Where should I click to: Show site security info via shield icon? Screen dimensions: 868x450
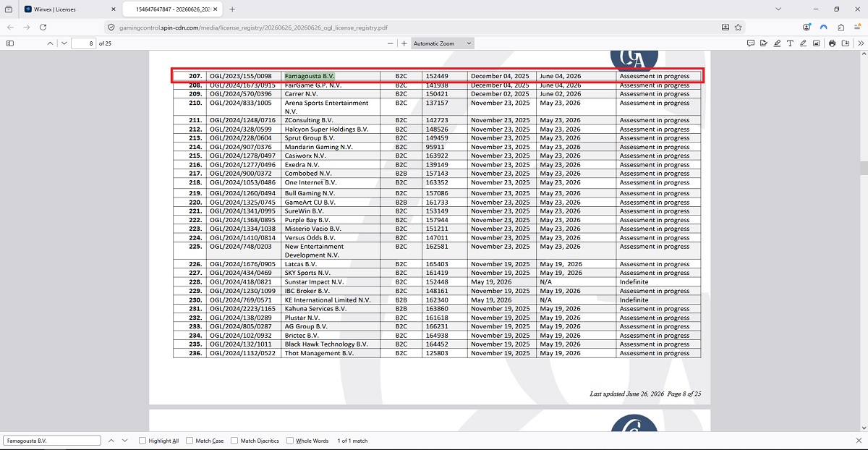111,27
